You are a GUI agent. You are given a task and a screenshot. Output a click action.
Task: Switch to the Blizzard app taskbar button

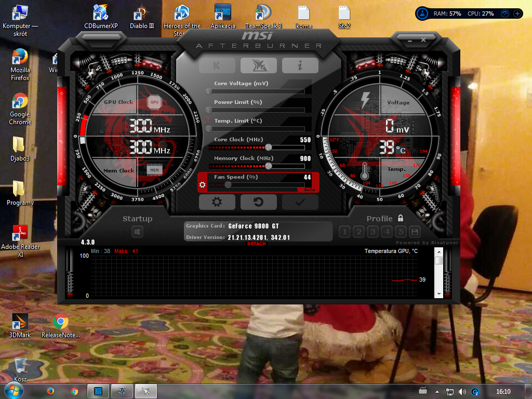pyautogui.click(x=98, y=391)
